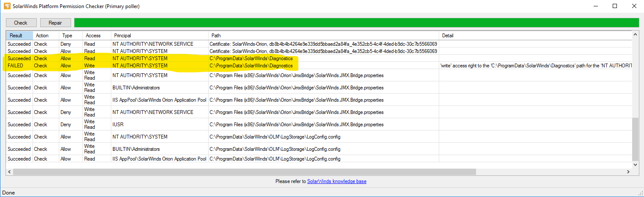This screenshot has height=197, width=644.
Task: Sort by the Result column header
Action: 19,36
